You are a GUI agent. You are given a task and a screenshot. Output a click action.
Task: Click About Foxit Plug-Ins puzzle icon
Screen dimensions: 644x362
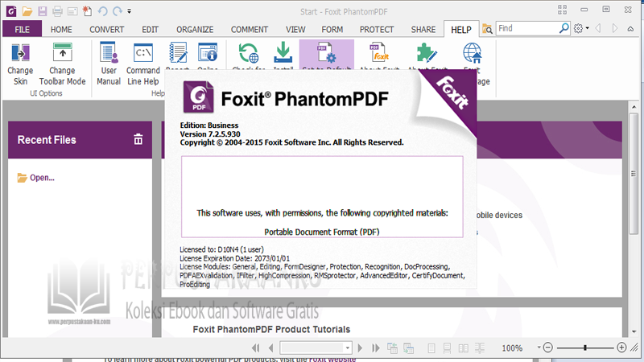coord(427,53)
